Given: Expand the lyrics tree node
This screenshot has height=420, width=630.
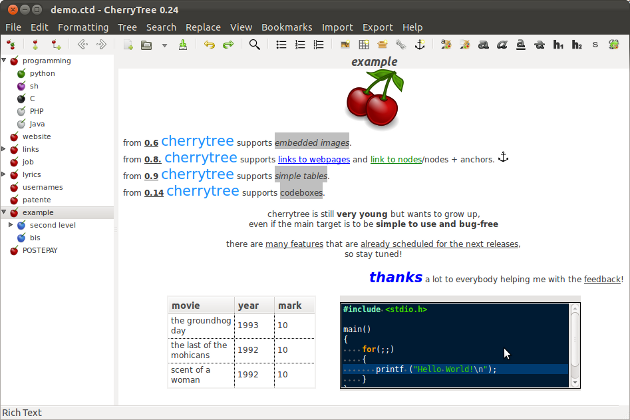Looking at the screenshot, I should coord(4,174).
